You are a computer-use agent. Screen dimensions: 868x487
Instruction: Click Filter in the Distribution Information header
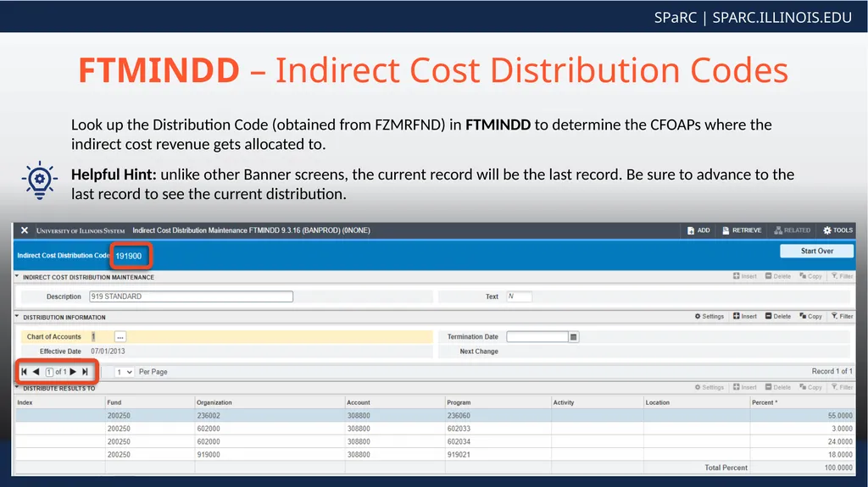click(x=842, y=317)
